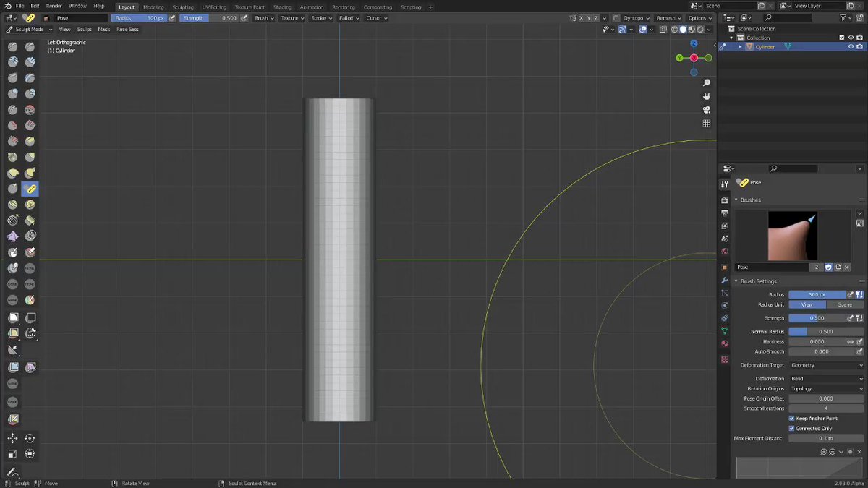Open the File menu

pos(20,6)
